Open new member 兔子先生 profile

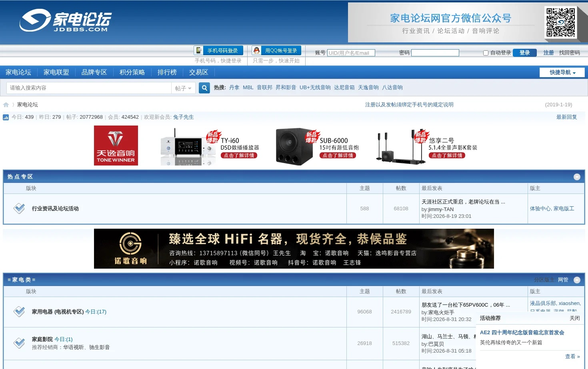[x=184, y=117]
